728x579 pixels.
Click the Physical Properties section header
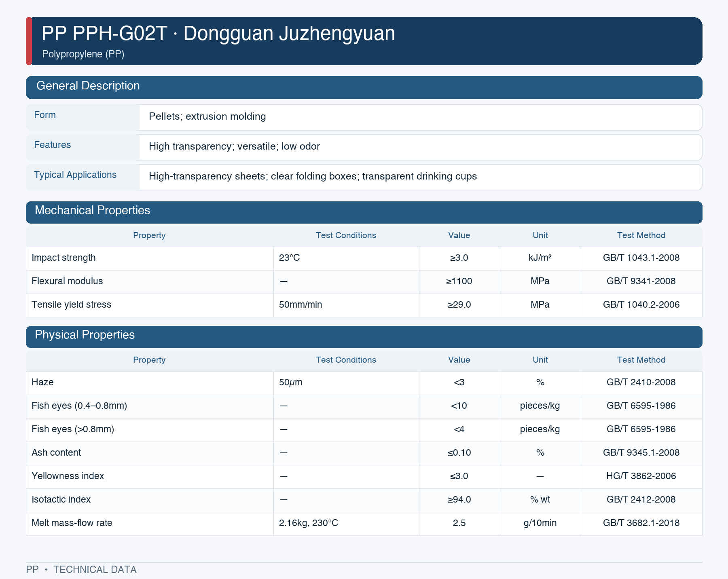point(364,337)
